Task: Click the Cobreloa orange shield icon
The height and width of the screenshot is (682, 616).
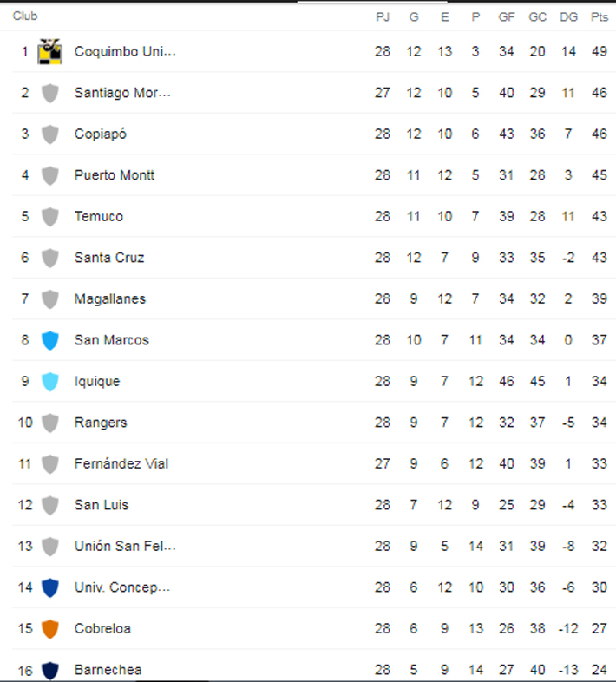Action: pos(50,629)
